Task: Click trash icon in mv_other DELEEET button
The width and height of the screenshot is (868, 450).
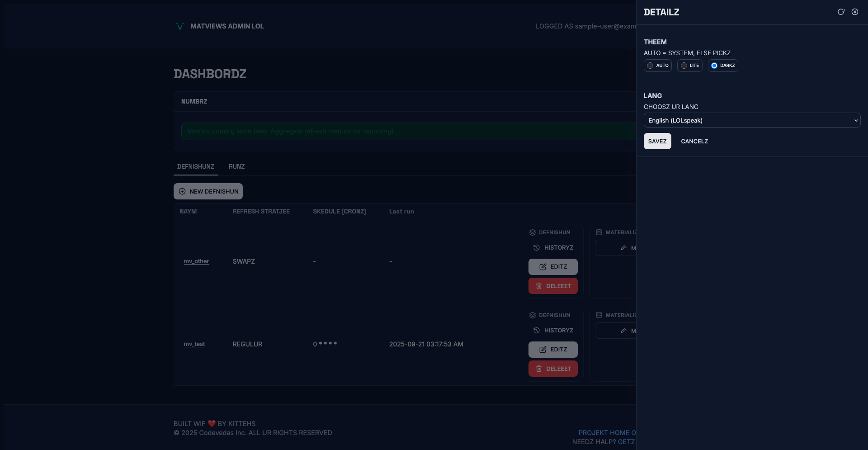Action: click(539, 286)
